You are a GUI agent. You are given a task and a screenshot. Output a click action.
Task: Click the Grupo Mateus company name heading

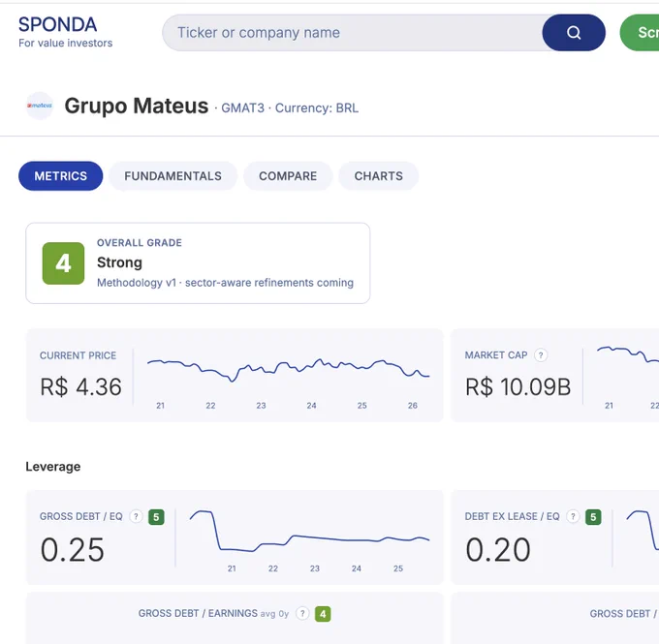point(137,106)
